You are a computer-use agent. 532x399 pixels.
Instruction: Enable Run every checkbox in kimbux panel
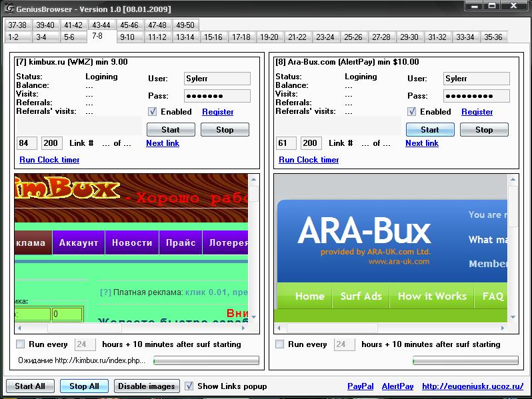click(x=21, y=344)
